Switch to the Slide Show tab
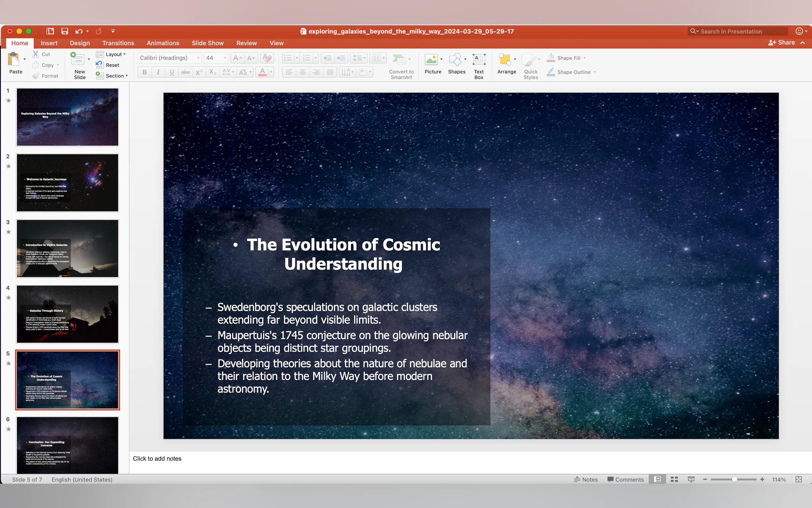 [207, 43]
